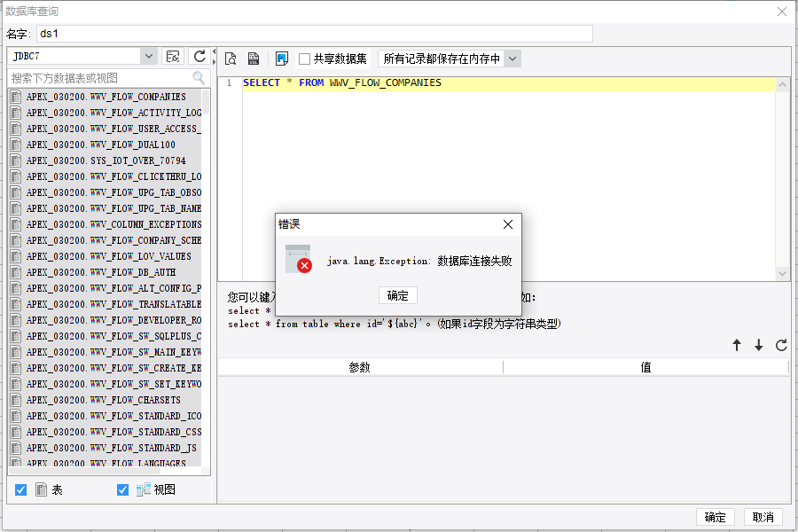Viewport: 798px width, 532px height.
Task: Click the search magnifier icon
Action: point(199,78)
